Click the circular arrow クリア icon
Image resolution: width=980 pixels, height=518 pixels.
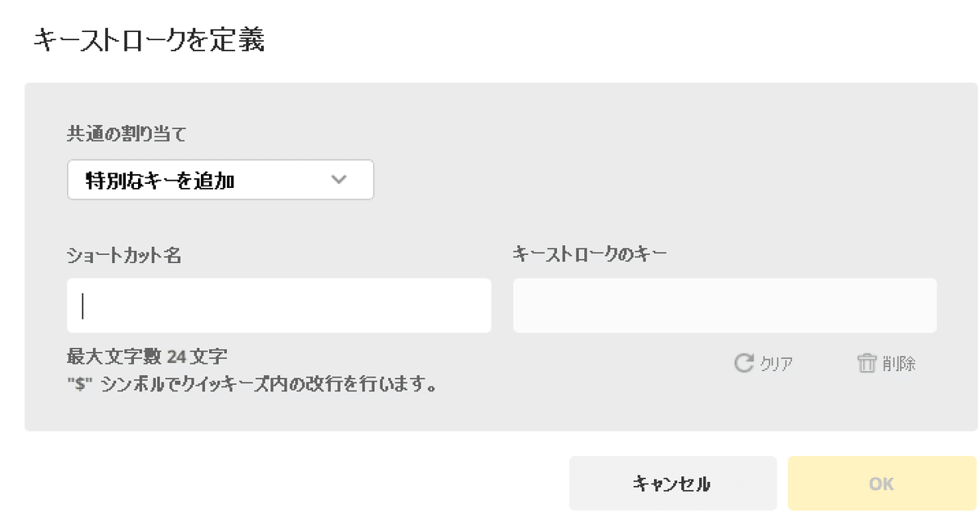743,363
